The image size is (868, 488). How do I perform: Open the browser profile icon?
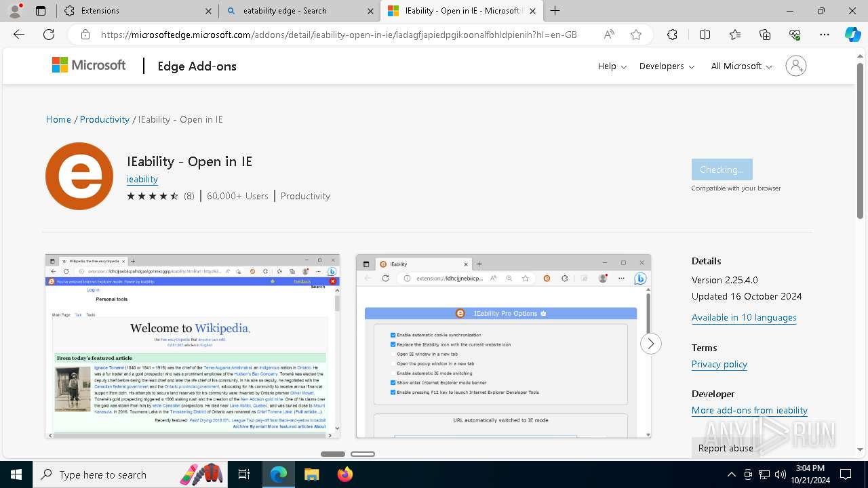click(15, 11)
